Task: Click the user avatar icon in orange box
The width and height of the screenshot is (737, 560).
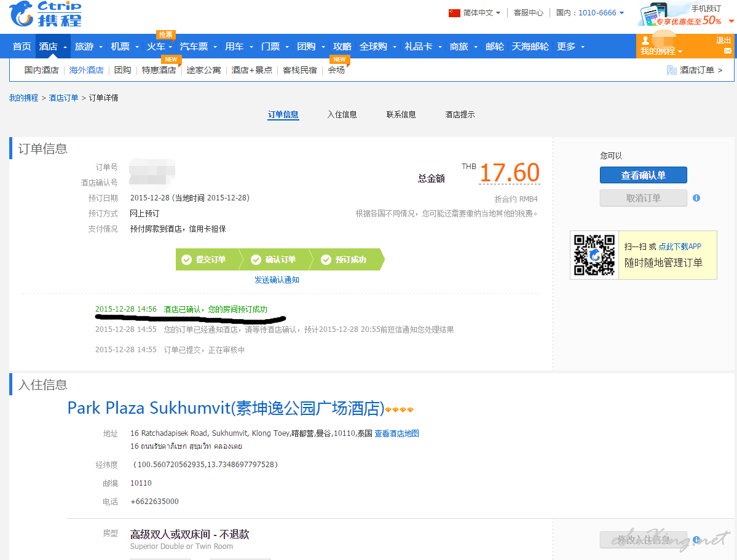Action: tap(645, 40)
